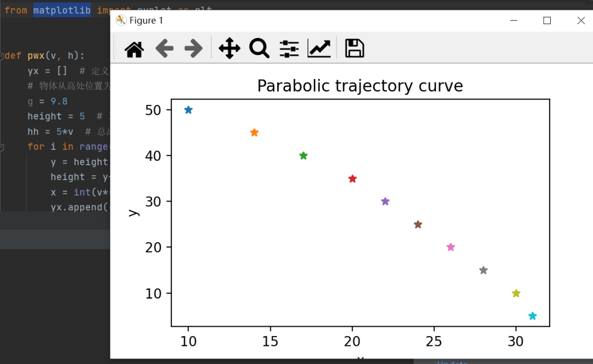
Task: Click the gray star data point at y=15
Action: (483, 270)
